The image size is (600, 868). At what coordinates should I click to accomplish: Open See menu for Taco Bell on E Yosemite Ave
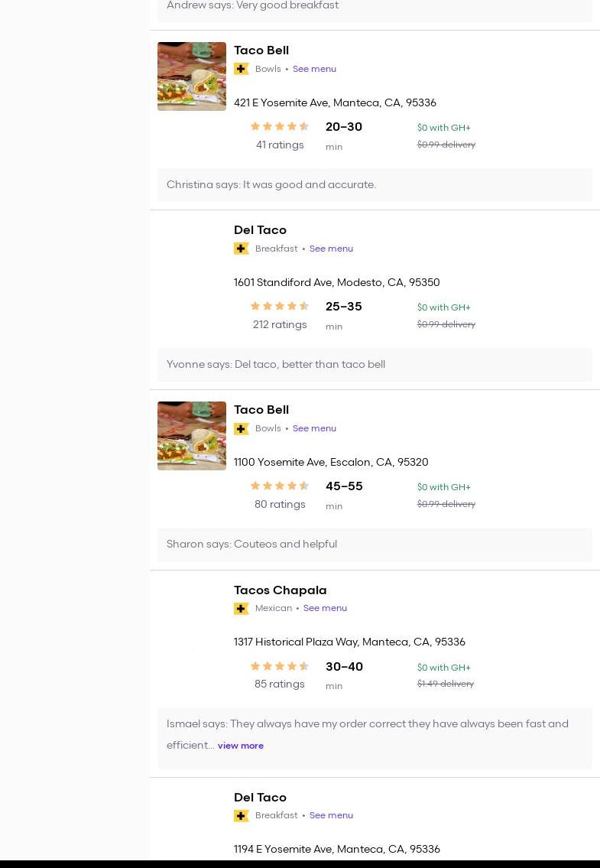[314, 69]
